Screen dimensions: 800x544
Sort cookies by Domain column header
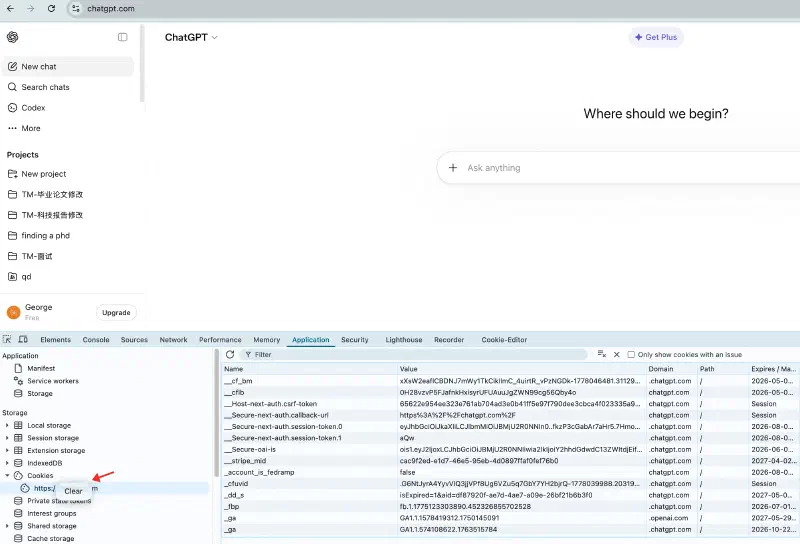(671, 369)
